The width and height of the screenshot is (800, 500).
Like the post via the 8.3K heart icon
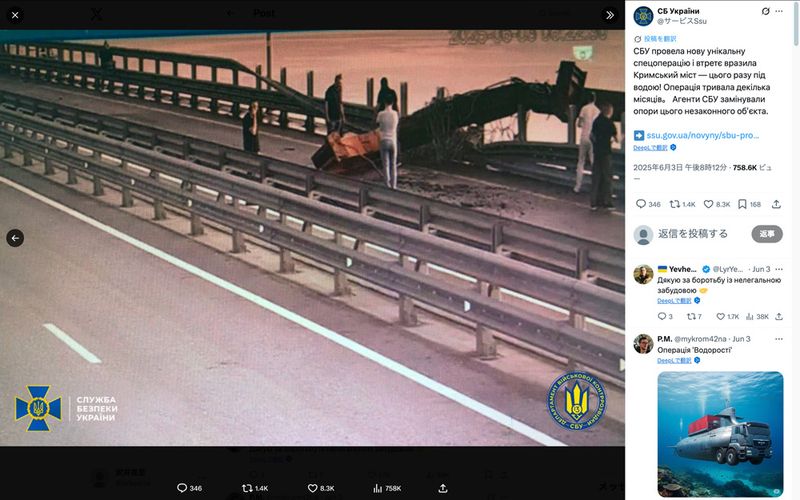[717, 204]
